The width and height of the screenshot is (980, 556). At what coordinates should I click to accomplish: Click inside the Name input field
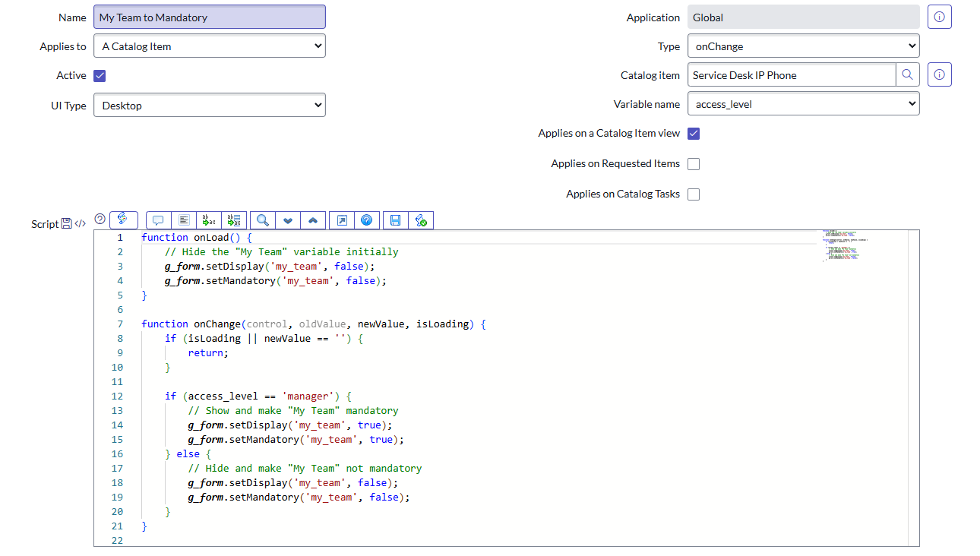209,16
